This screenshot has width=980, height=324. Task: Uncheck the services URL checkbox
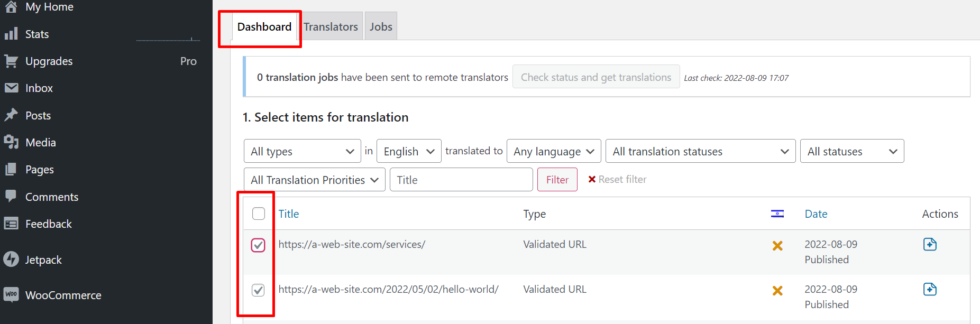258,245
